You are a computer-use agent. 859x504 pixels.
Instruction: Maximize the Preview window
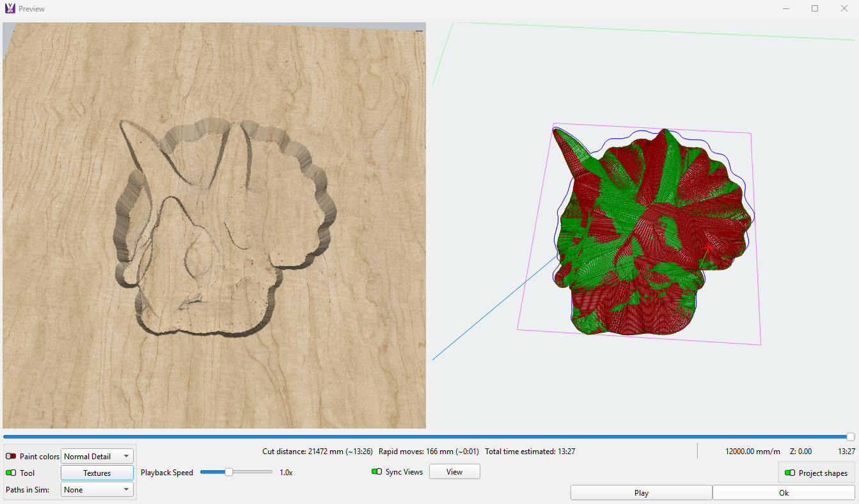click(815, 8)
